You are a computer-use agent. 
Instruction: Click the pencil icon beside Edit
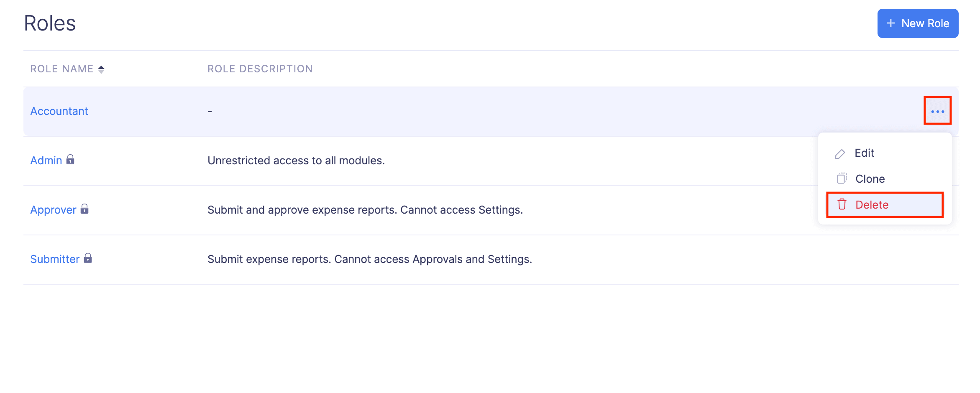point(839,154)
